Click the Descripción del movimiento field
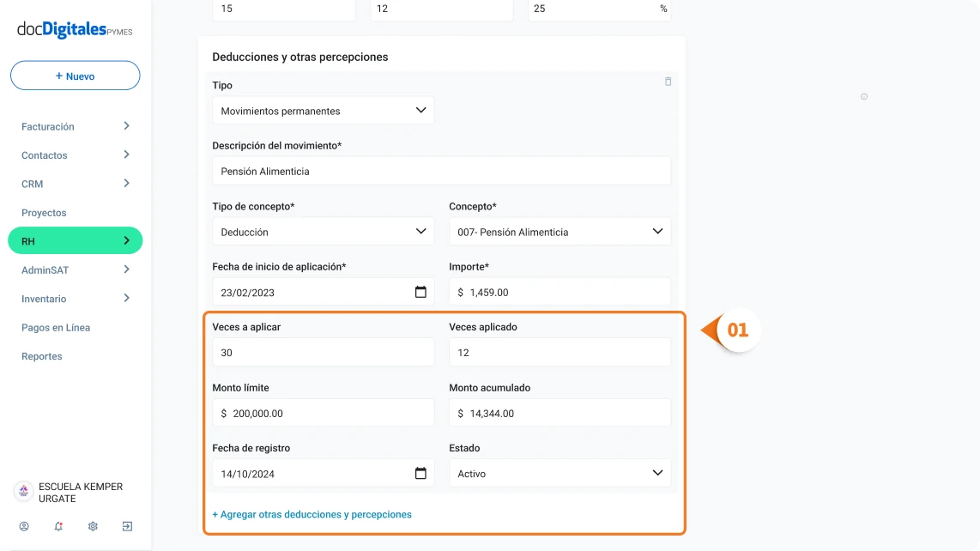980x551 pixels. coord(442,171)
